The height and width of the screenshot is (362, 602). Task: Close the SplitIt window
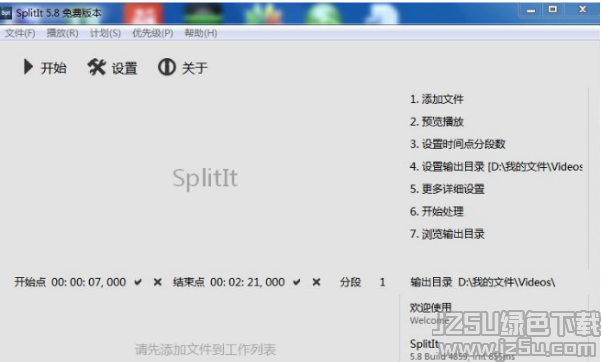582,10
